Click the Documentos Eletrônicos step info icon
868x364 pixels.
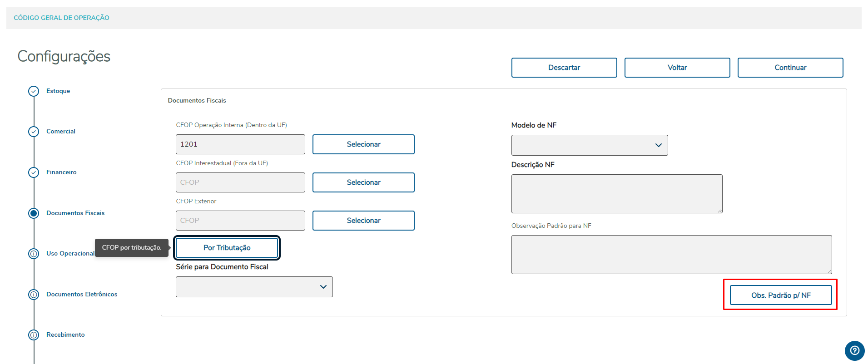coord(34,295)
